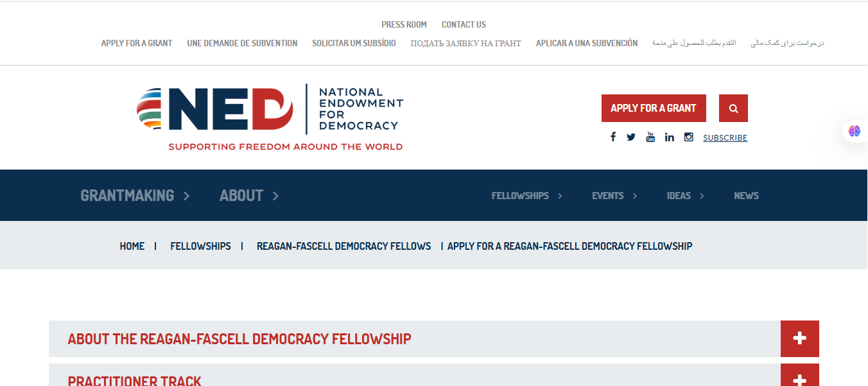Open the Subscribe link
Viewport: 868px width, 386px height.
[725, 137]
